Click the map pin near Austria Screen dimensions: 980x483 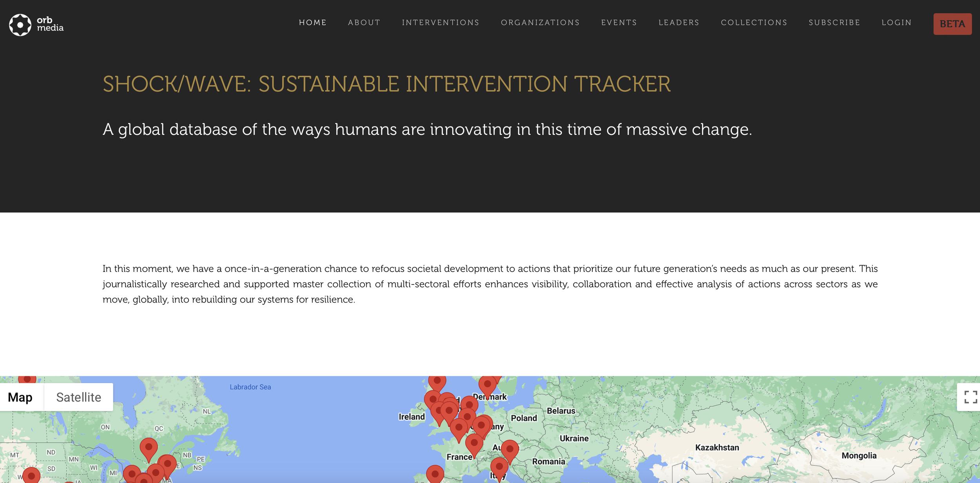[510, 449]
